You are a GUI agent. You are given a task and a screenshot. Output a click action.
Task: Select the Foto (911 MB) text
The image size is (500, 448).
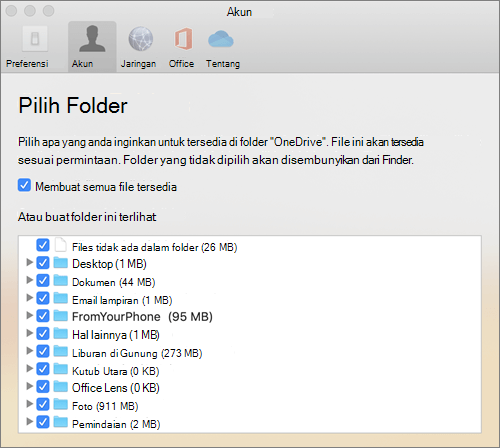click(x=105, y=406)
